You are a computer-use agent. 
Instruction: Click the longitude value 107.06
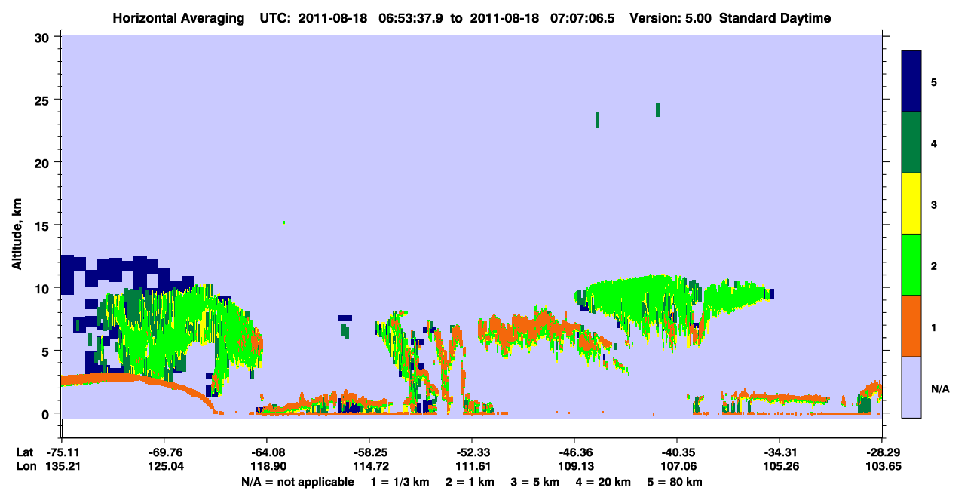[677, 466]
